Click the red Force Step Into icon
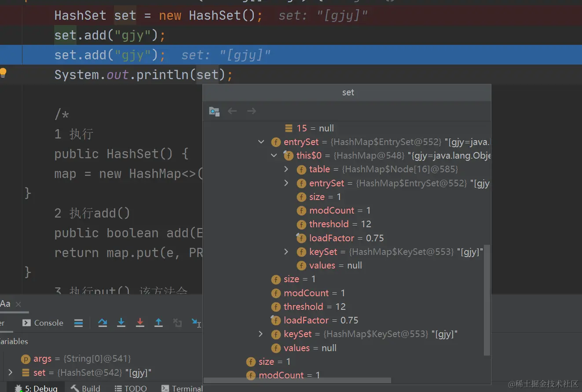 click(x=140, y=323)
